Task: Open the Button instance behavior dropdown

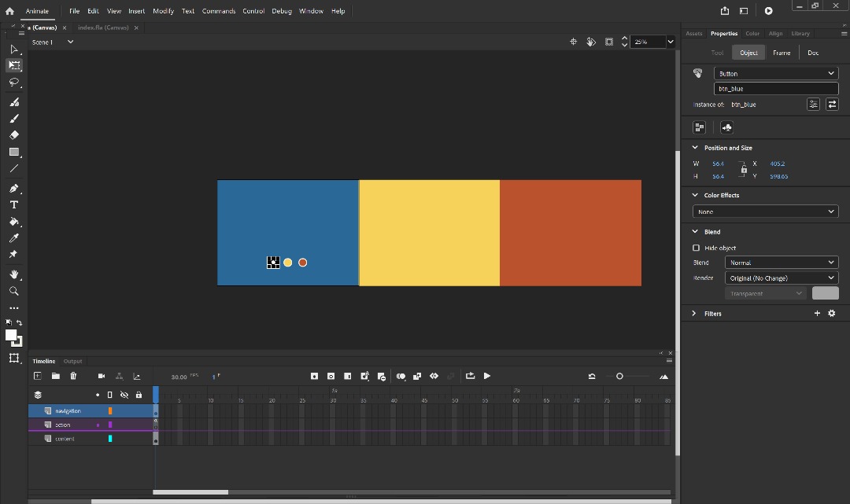Action: [776, 74]
